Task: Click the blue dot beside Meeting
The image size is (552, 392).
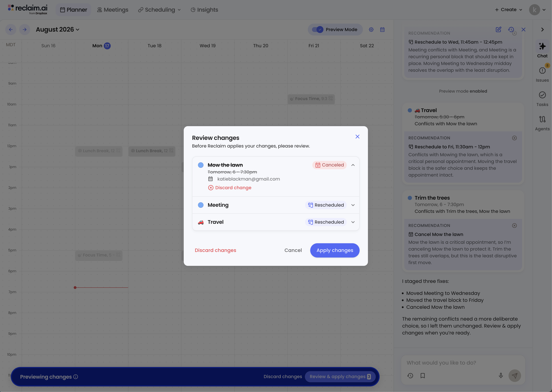Action: [x=201, y=205]
